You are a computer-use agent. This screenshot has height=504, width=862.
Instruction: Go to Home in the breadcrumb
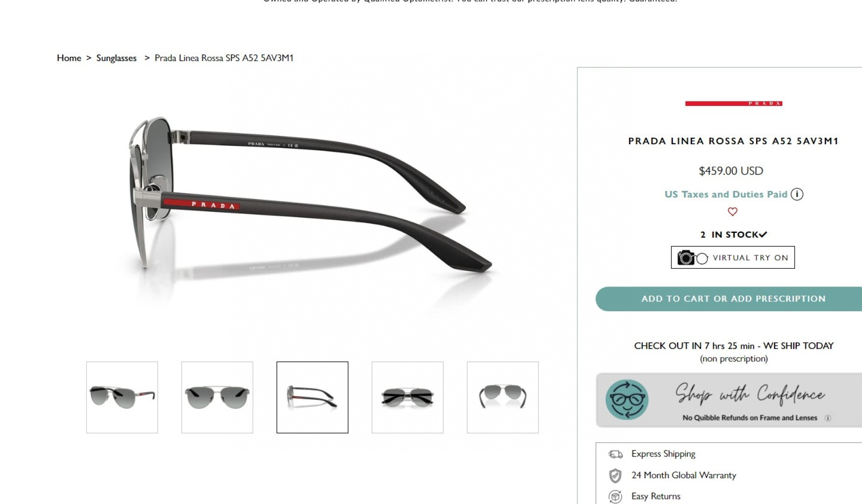coord(69,58)
